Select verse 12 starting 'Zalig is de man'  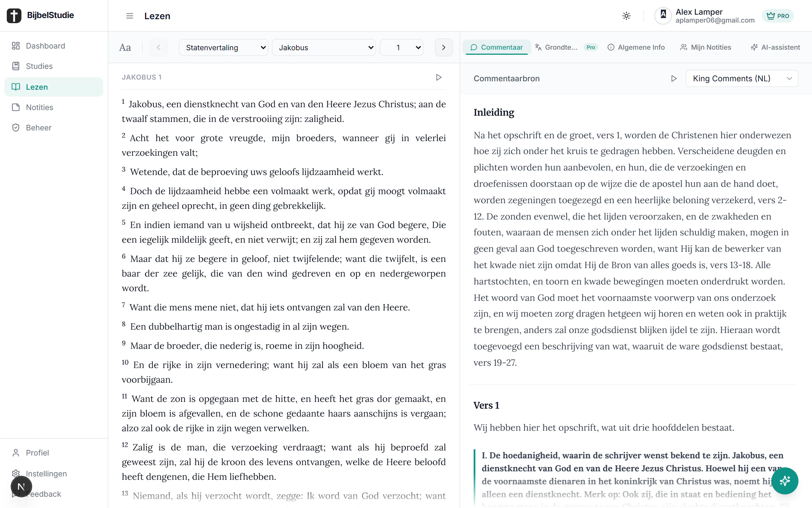284,462
